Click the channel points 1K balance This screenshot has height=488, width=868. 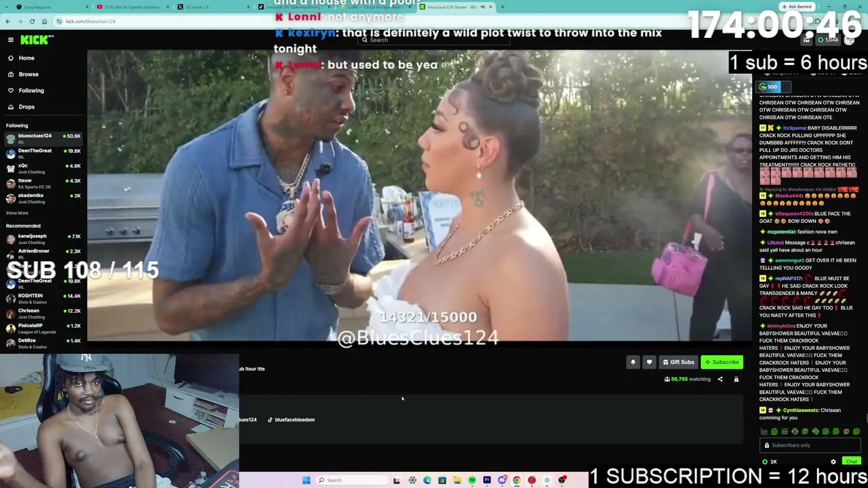[770, 462]
